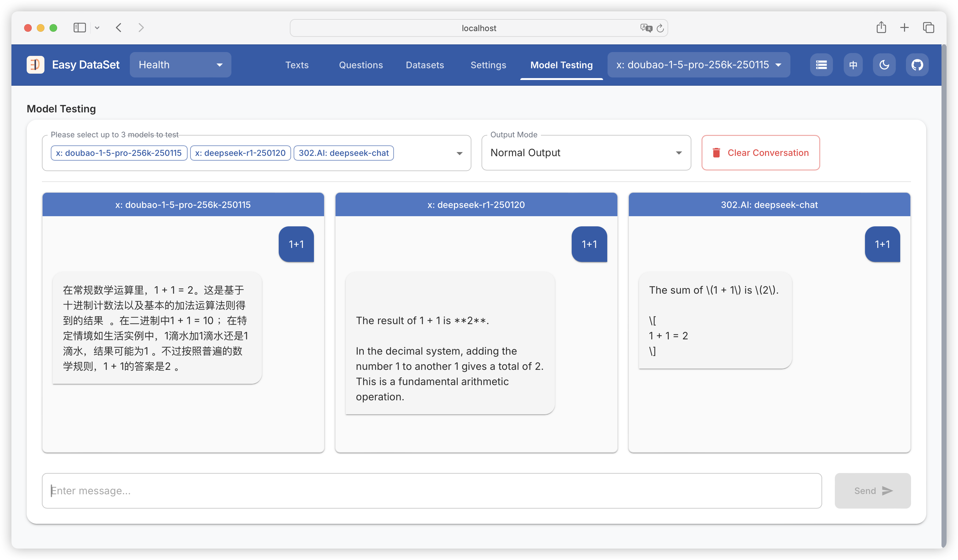
Task: Open the Settings tab
Action: tap(488, 65)
